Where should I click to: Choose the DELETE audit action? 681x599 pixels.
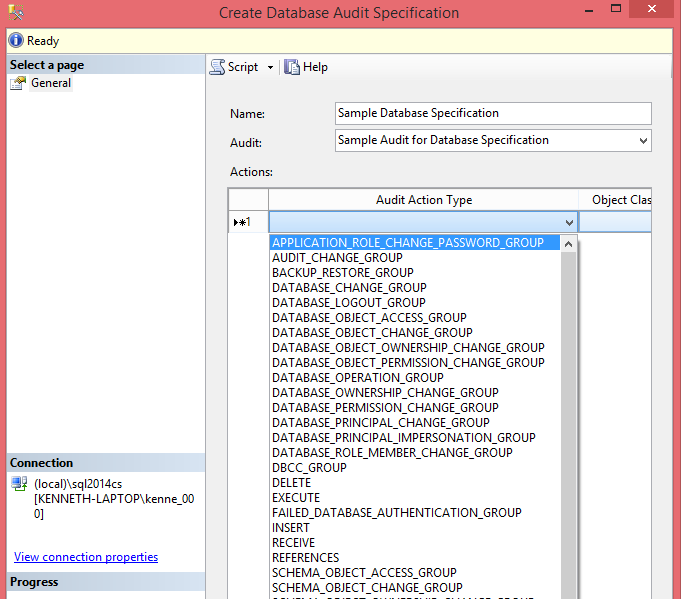point(291,483)
